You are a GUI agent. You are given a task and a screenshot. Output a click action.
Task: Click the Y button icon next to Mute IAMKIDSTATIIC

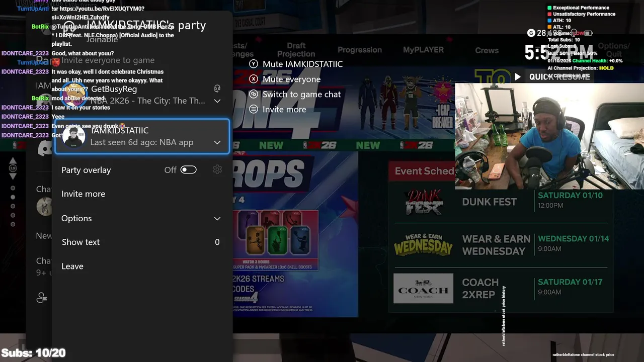click(x=254, y=64)
